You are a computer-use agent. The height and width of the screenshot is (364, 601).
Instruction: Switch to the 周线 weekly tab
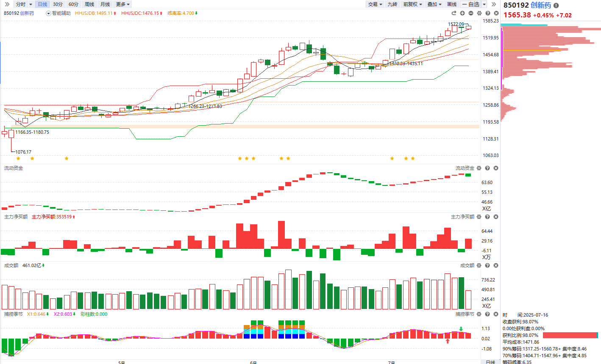tap(89, 4)
